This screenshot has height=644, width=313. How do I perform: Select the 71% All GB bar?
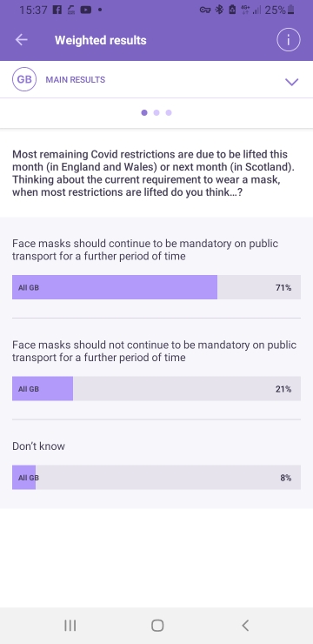[x=156, y=287]
